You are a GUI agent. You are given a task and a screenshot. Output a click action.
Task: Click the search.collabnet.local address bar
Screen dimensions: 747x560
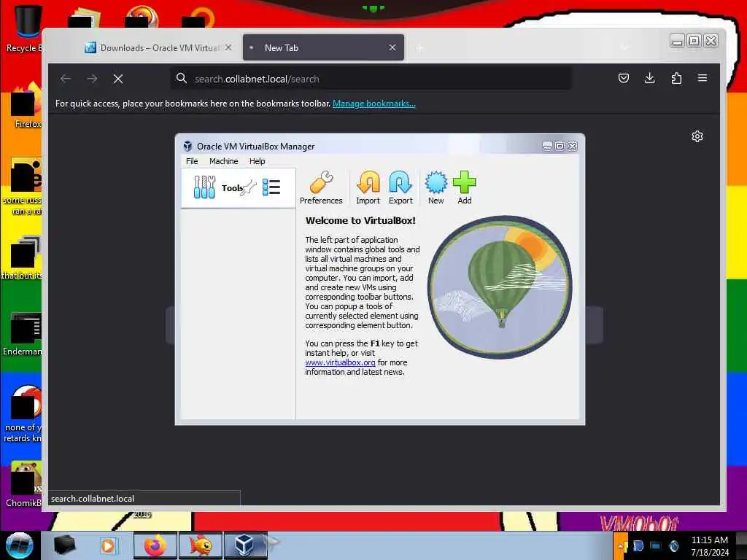point(371,79)
